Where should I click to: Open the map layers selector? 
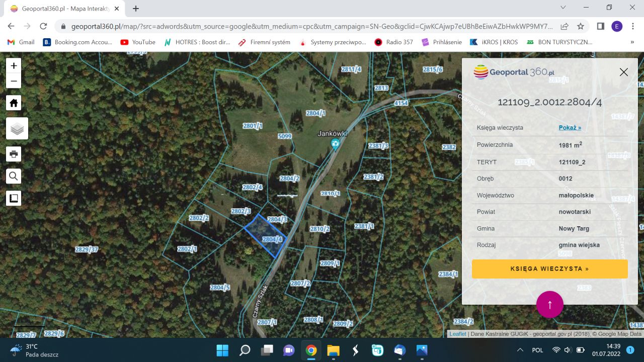pyautogui.click(x=17, y=129)
